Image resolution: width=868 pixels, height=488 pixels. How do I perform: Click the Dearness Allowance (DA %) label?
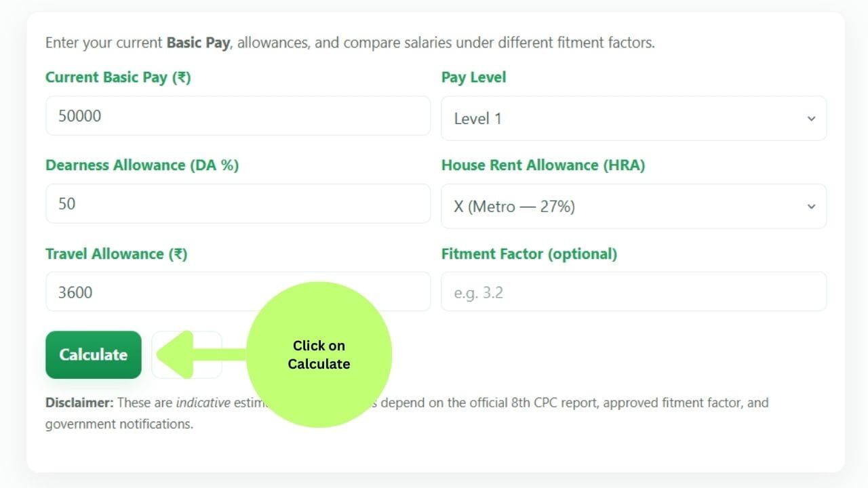pyautogui.click(x=142, y=165)
